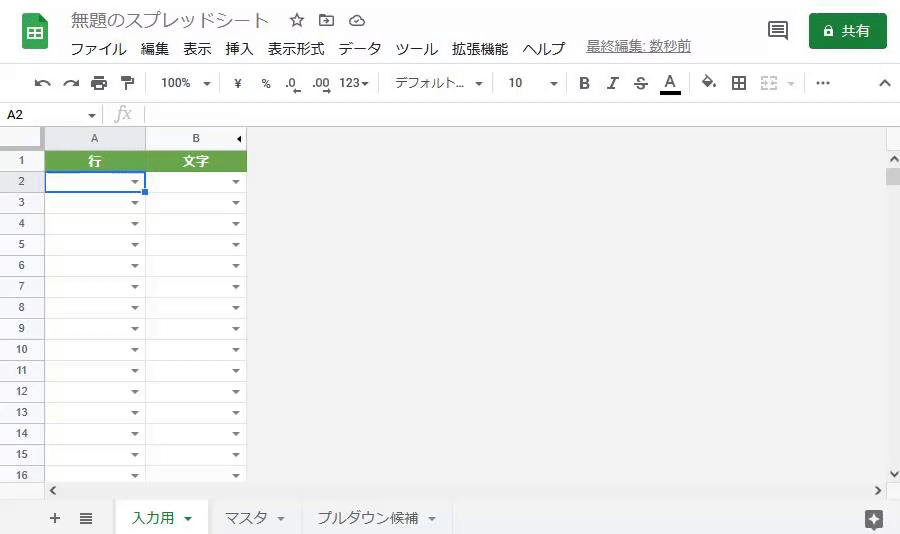
Task: Click the undo arrow
Action: point(42,83)
